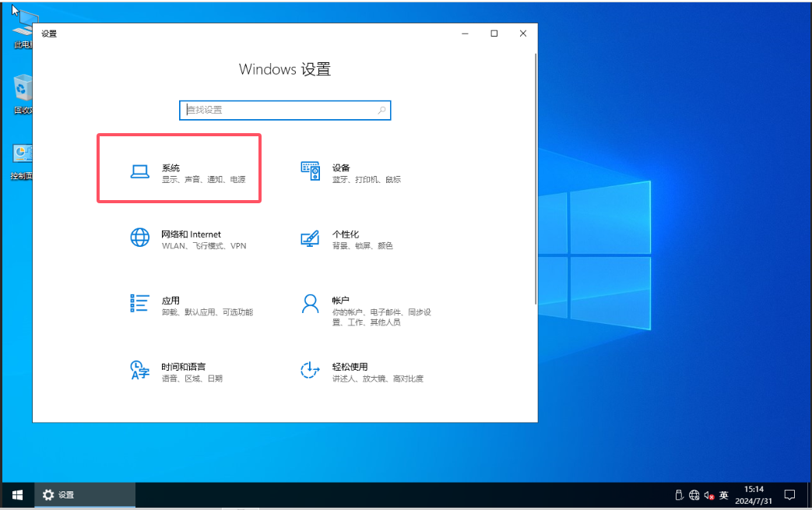Maximize the 设置 window

tap(494, 33)
